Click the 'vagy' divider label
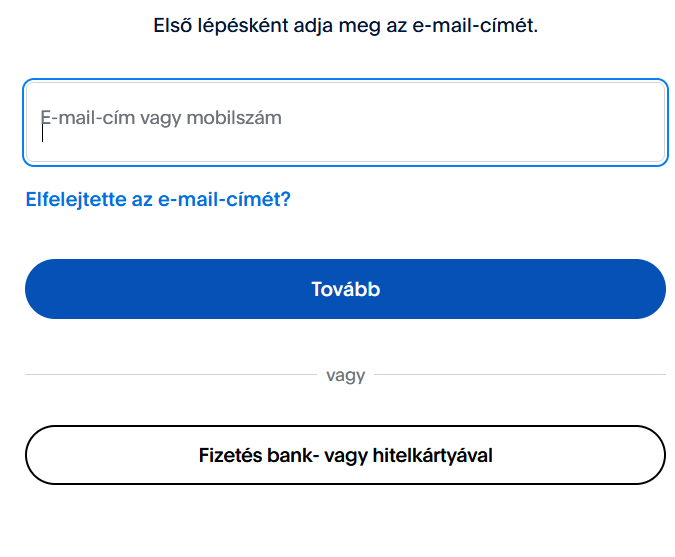The height and width of the screenshot is (557, 675). [345, 376]
